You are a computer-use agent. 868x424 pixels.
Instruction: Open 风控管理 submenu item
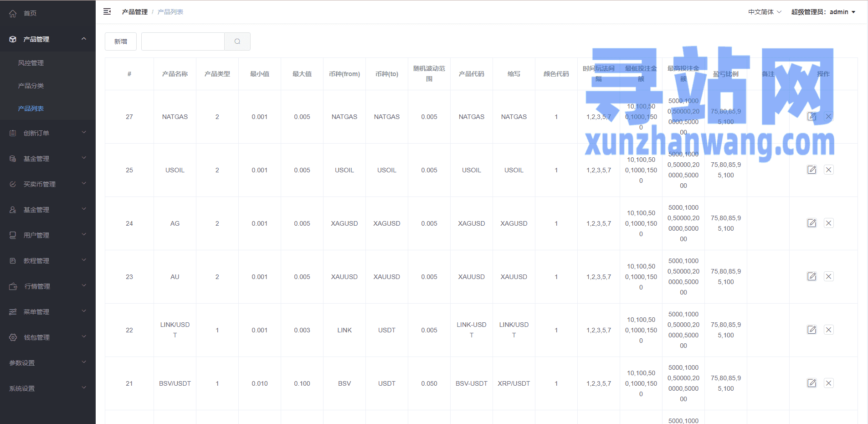(31, 63)
